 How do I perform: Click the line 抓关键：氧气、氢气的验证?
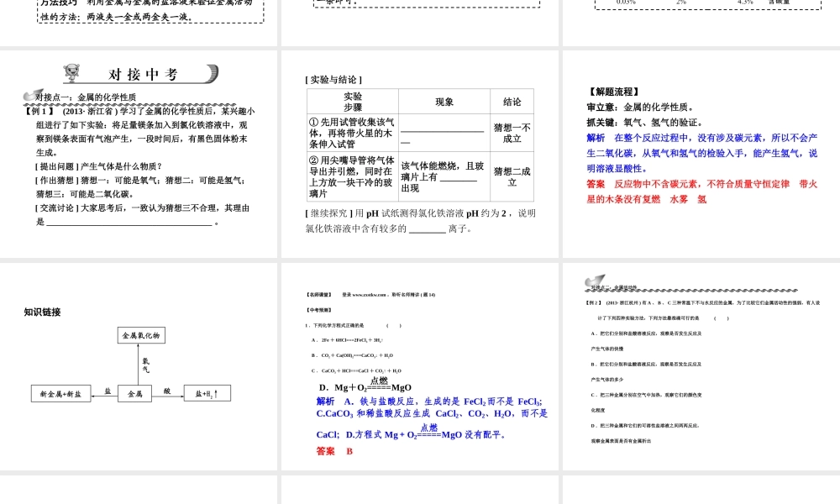[645, 123]
